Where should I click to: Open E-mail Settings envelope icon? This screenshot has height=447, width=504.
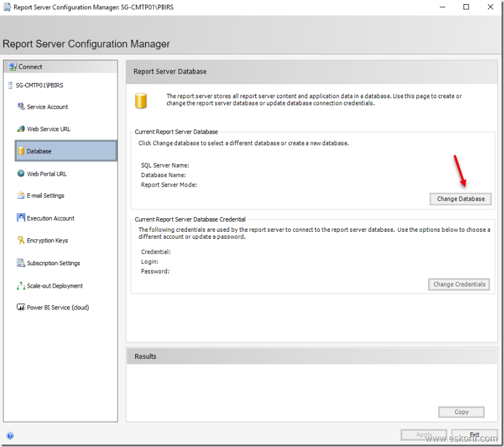(21, 196)
